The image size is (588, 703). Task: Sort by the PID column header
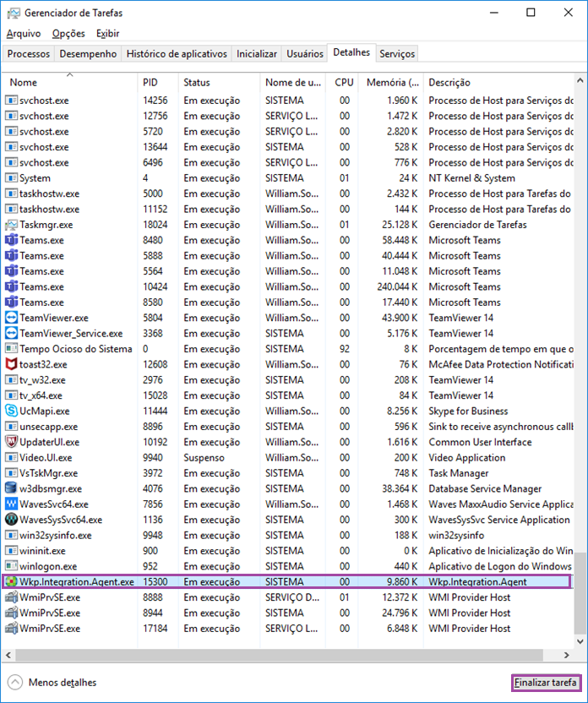click(158, 83)
